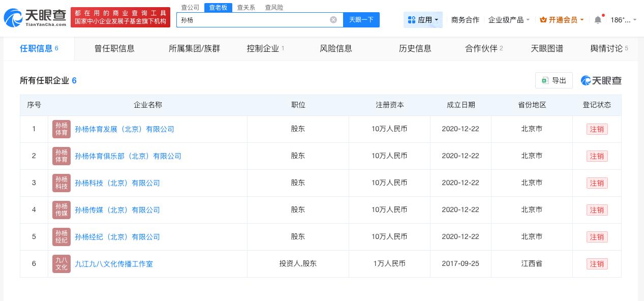This screenshot has height=301, width=644.
Task: Open the 应用 dropdown
Action: [x=423, y=20]
